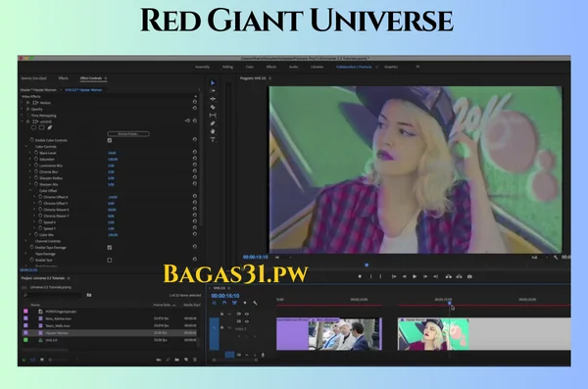Toggle top video track eye visibility
The image size is (588, 389).
247,314
